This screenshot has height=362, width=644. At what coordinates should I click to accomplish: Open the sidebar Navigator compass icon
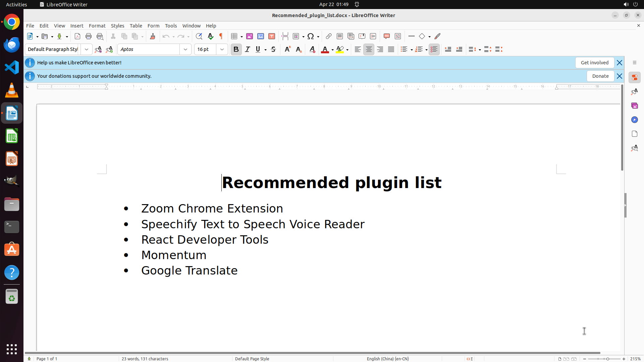(634, 120)
